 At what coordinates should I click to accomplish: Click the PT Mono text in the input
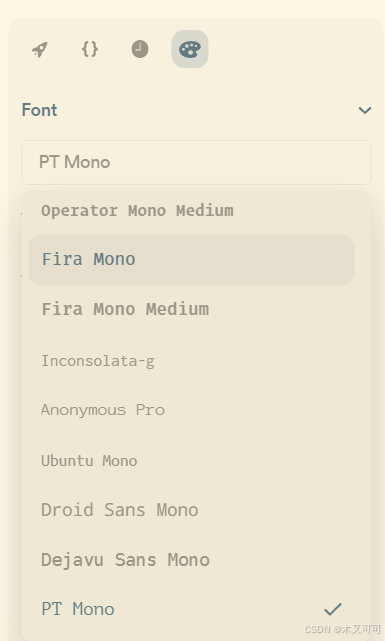pos(74,162)
